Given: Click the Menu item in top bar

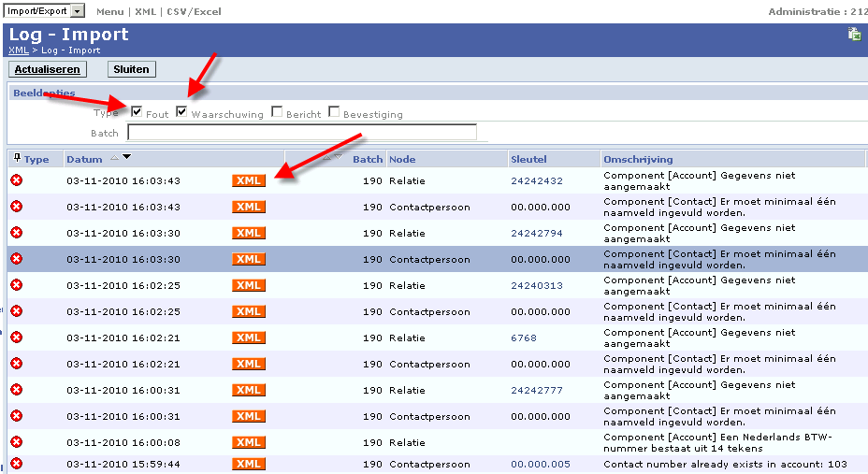Looking at the screenshot, I should (109, 11).
